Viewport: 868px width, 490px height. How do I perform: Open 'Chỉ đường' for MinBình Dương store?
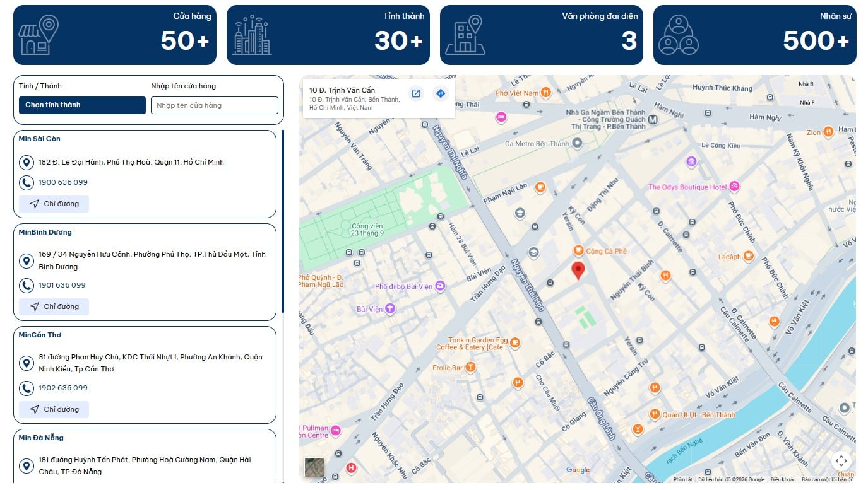coord(54,306)
